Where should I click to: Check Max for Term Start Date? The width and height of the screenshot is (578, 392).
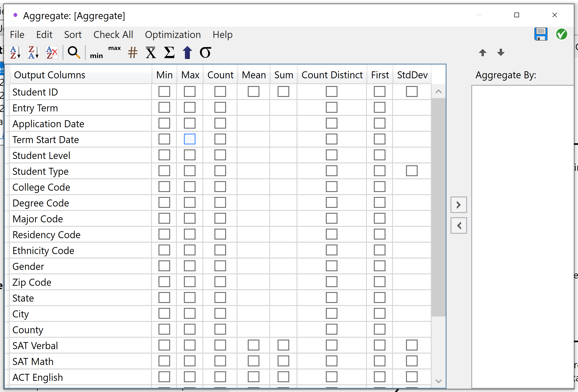(189, 139)
